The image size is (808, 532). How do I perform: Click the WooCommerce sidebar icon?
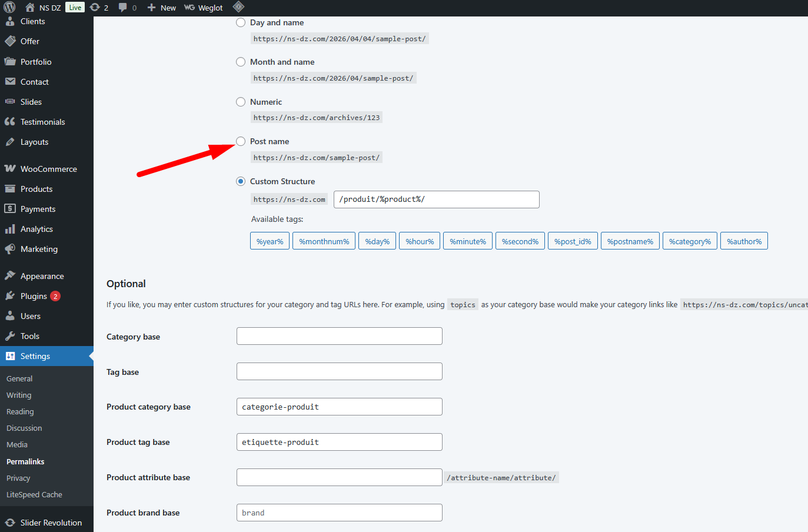(10, 169)
